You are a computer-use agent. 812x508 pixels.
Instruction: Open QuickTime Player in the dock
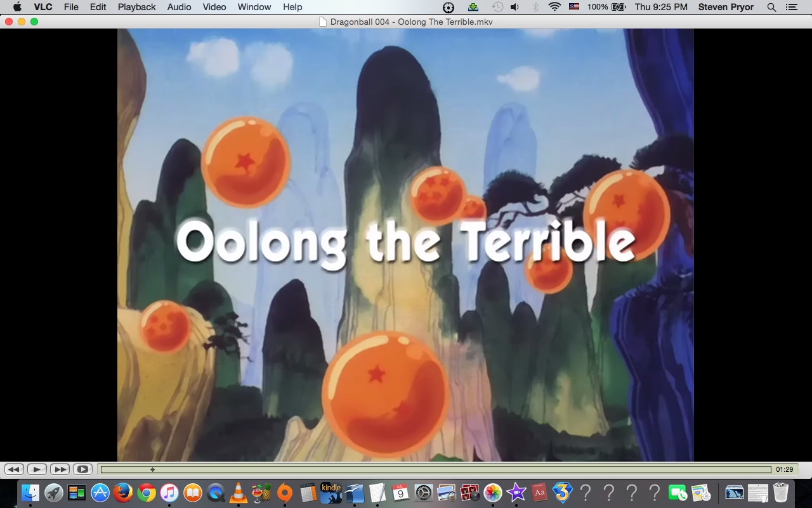pos(216,492)
